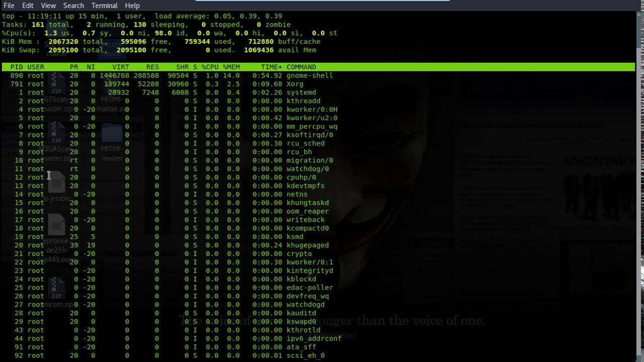Screen dimensions: 644x362
Task: Click watchdog/0 command
Action: coord(308,169)
